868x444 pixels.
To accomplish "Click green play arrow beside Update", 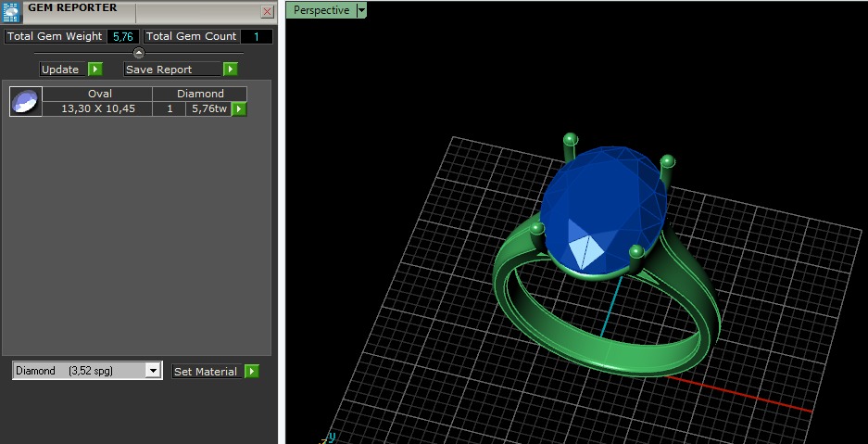I will 95,70.
